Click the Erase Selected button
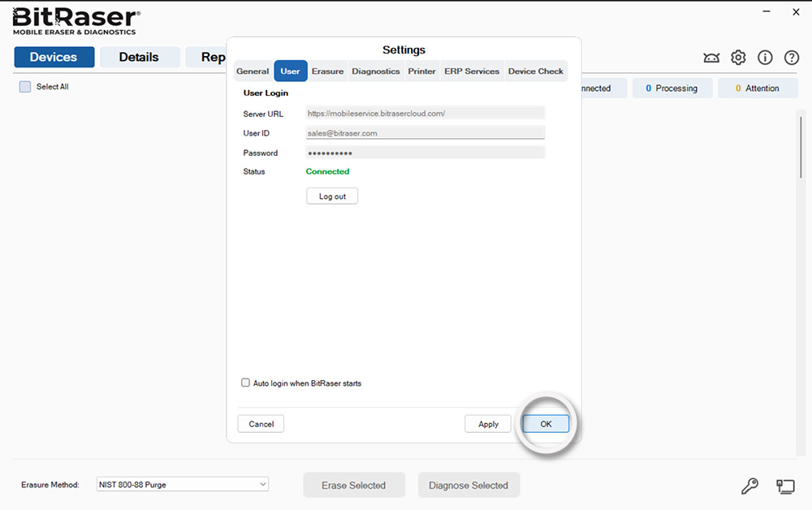The image size is (812, 510). (x=354, y=485)
